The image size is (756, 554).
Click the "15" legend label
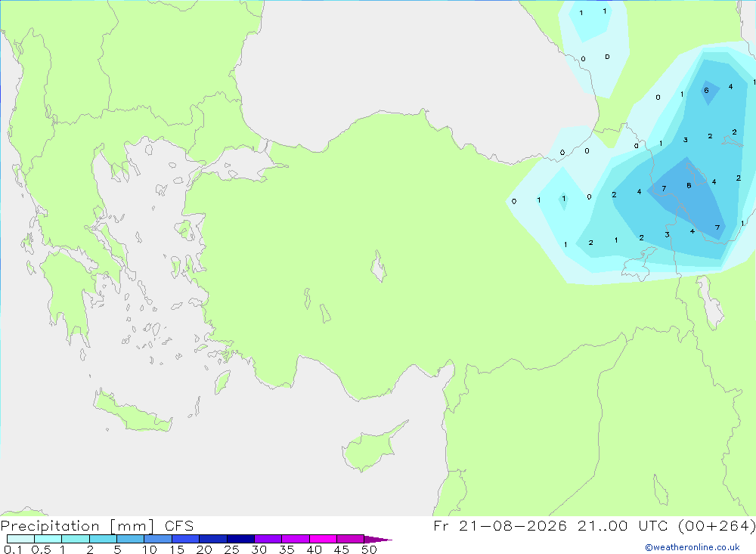coord(177,549)
